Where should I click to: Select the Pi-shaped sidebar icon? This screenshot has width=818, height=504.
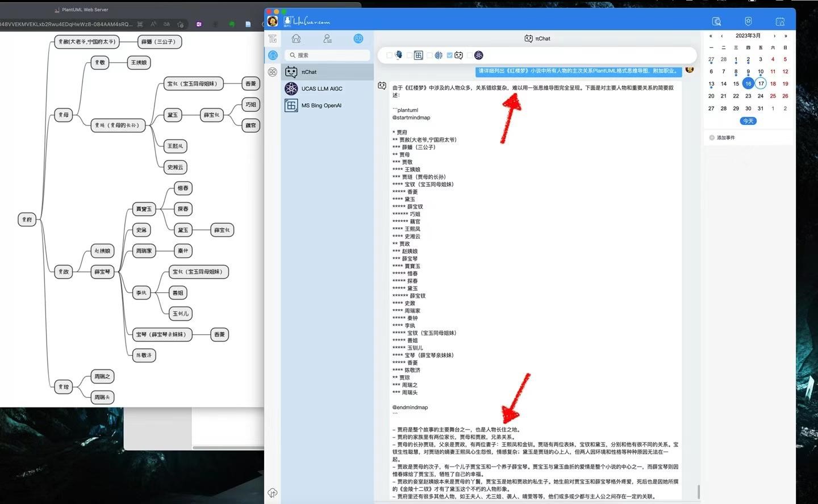pyautogui.click(x=273, y=39)
